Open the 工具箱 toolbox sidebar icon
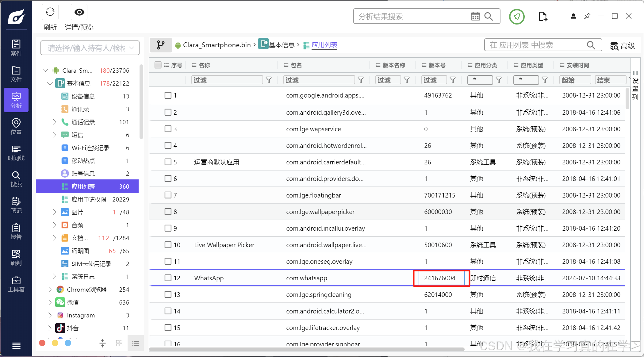 pos(16,284)
